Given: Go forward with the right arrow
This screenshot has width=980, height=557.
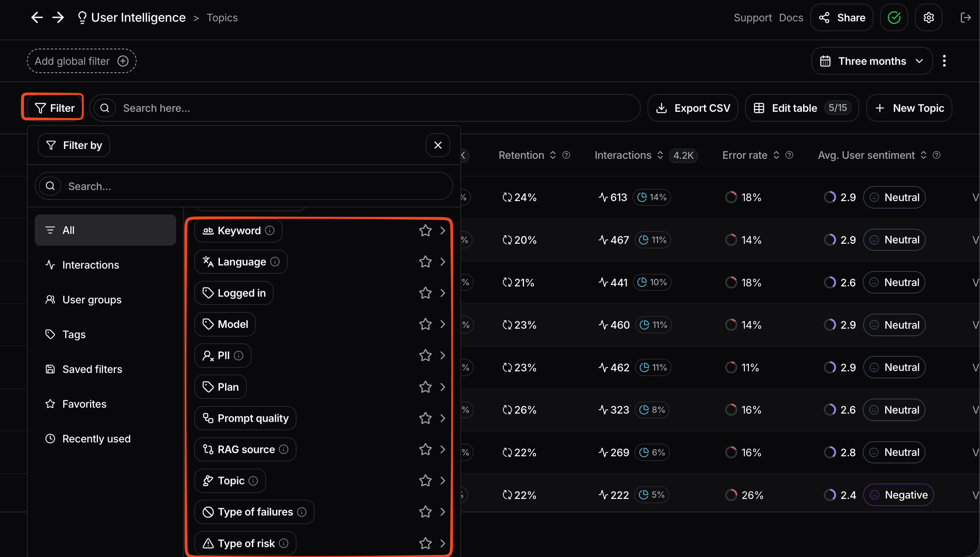Looking at the screenshot, I should 58,17.
